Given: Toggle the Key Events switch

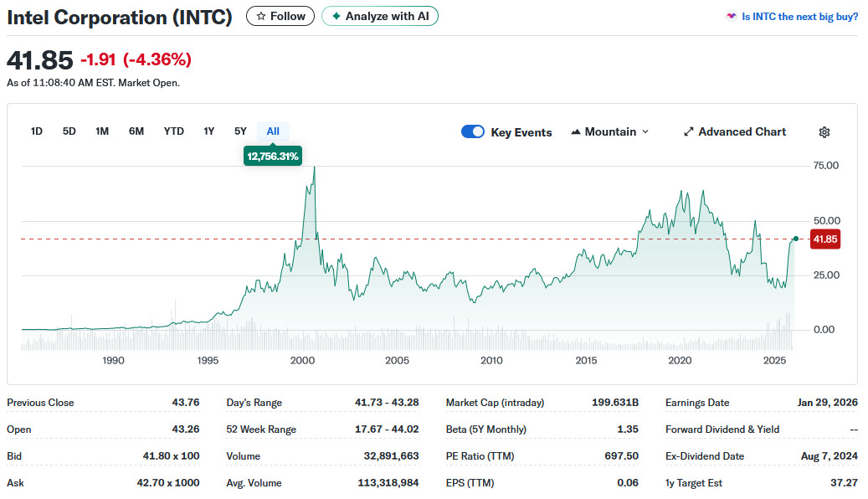Looking at the screenshot, I should click(473, 132).
